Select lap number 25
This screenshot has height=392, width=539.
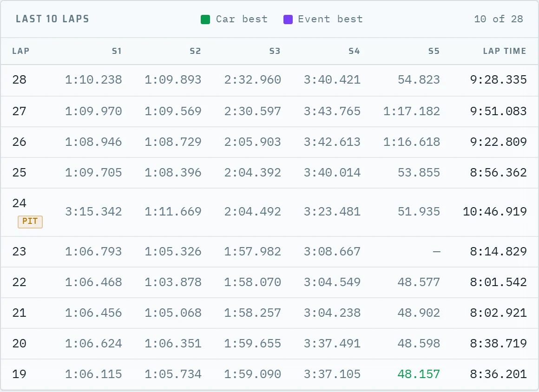[x=19, y=172]
